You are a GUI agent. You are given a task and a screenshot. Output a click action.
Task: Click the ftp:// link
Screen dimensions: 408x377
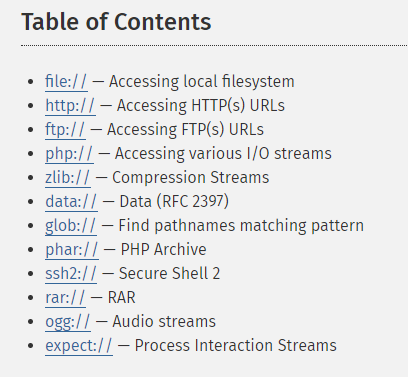click(65, 130)
